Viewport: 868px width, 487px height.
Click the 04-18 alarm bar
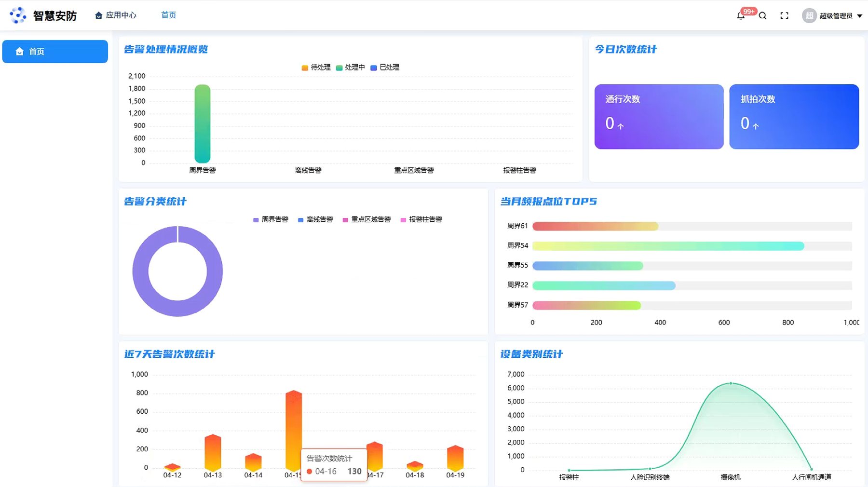pos(415,466)
